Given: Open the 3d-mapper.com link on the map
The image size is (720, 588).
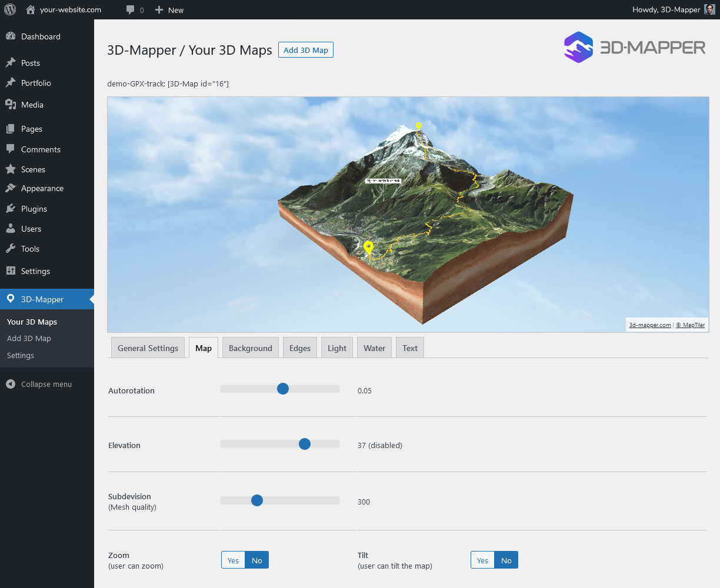Looking at the screenshot, I should pyautogui.click(x=649, y=325).
